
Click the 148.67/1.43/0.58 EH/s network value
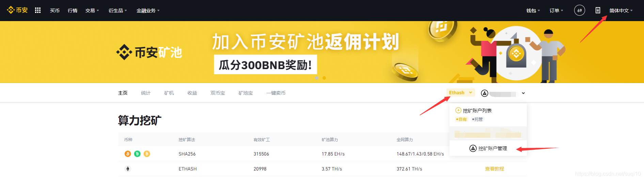click(x=420, y=154)
